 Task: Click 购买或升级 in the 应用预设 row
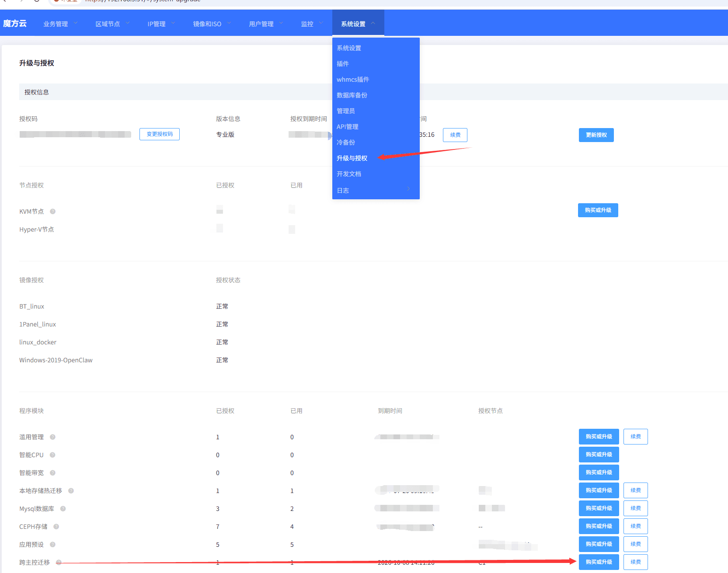pyautogui.click(x=599, y=544)
